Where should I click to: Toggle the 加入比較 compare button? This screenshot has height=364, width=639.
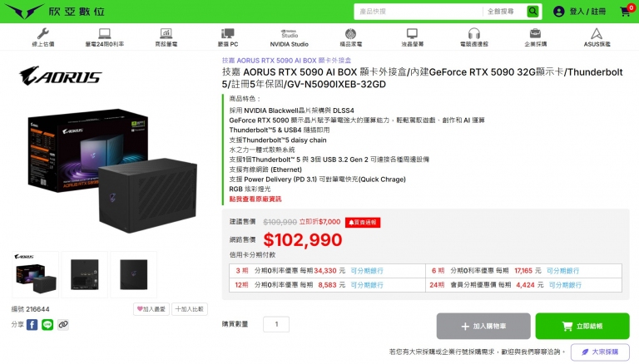pos(190,309)
